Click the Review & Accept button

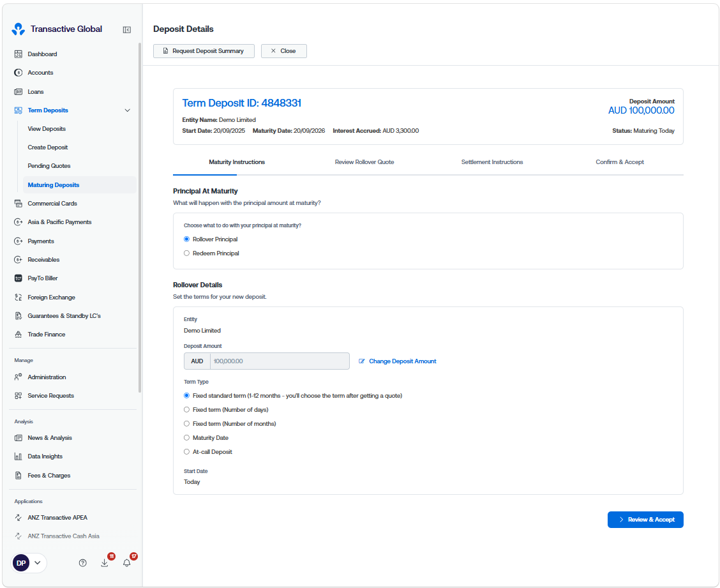click(x=645, y=520)
